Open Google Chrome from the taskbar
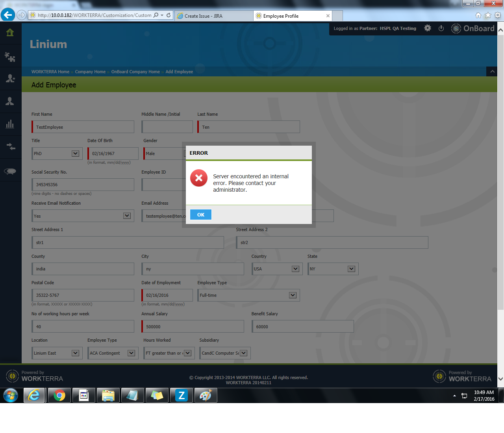This screenshot has height=433, width=504. coord(59,395)
